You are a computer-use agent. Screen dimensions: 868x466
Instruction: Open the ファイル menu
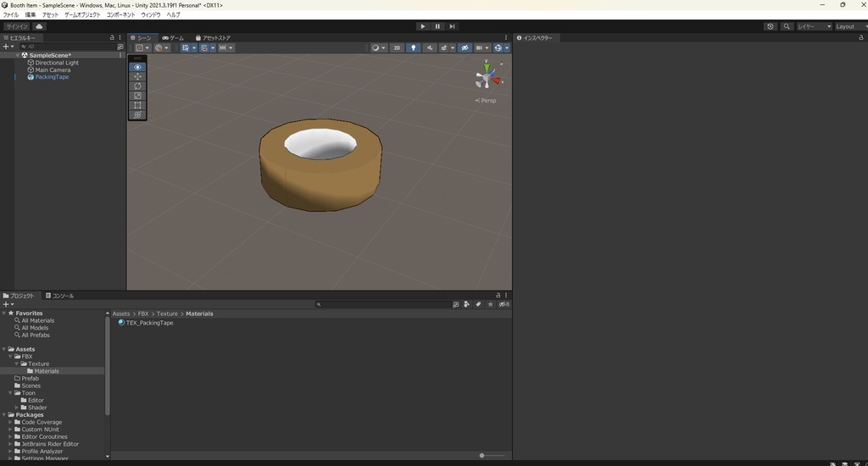(x=10, y=15)
